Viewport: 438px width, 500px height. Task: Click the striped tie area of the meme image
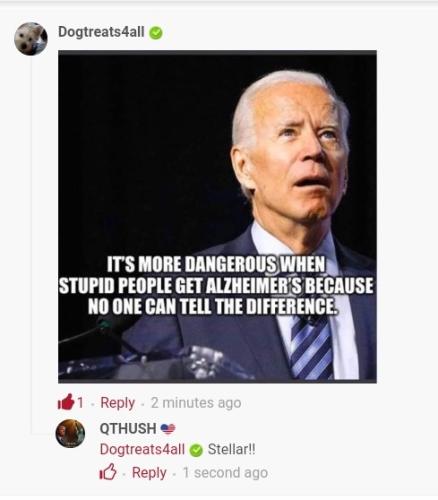coord(311,348)
